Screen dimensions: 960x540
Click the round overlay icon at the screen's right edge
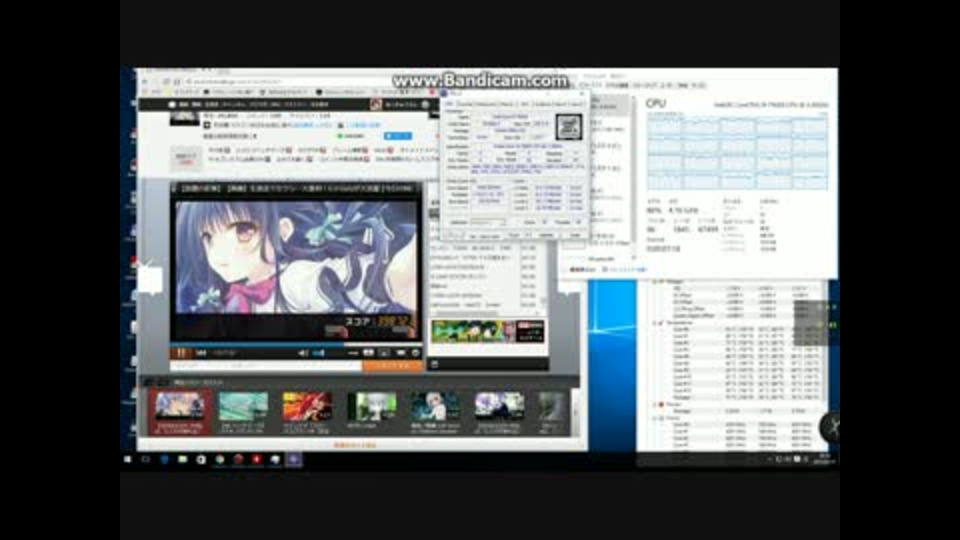point(830,427)
